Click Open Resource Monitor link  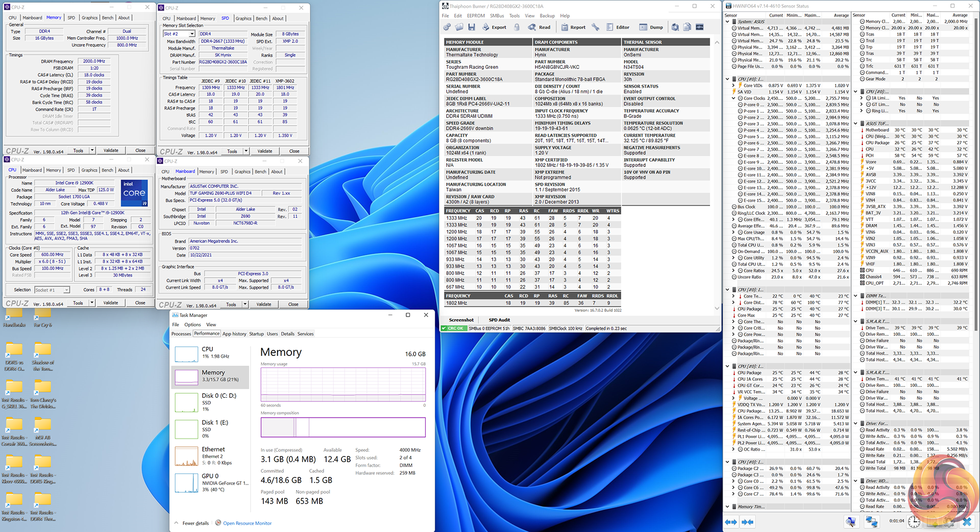coord(247,523)
